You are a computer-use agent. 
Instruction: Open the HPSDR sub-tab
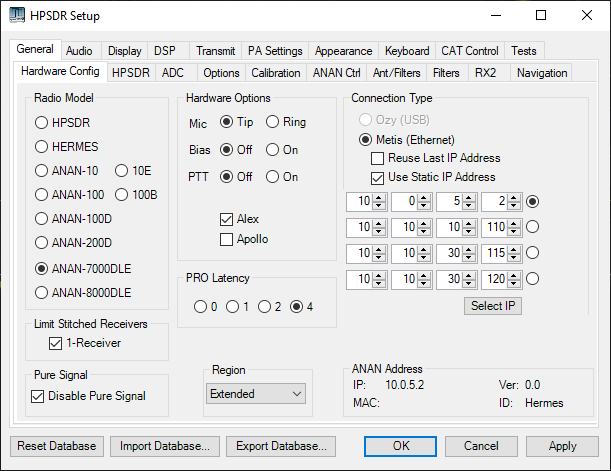click(131, 73)
